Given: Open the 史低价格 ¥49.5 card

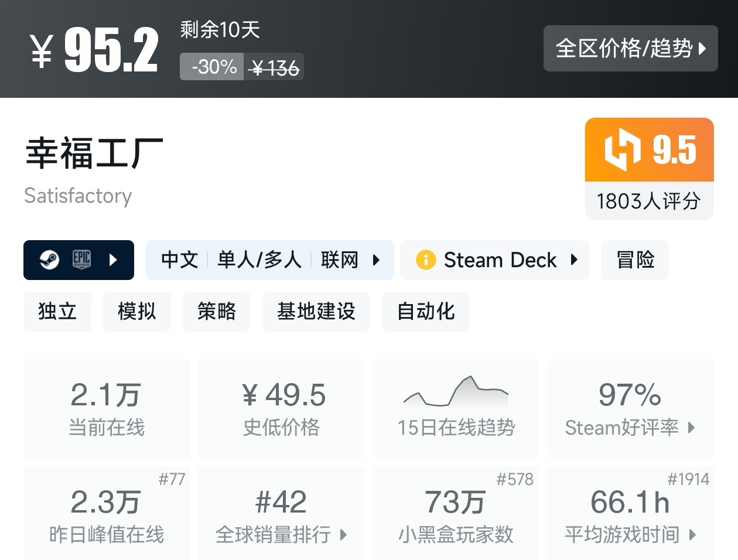Looking at the screenshot, I should tap(281, 408).
